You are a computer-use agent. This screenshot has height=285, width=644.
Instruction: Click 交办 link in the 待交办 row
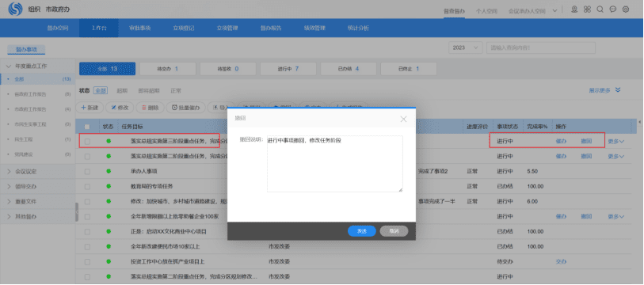click(x=561, y=261)
